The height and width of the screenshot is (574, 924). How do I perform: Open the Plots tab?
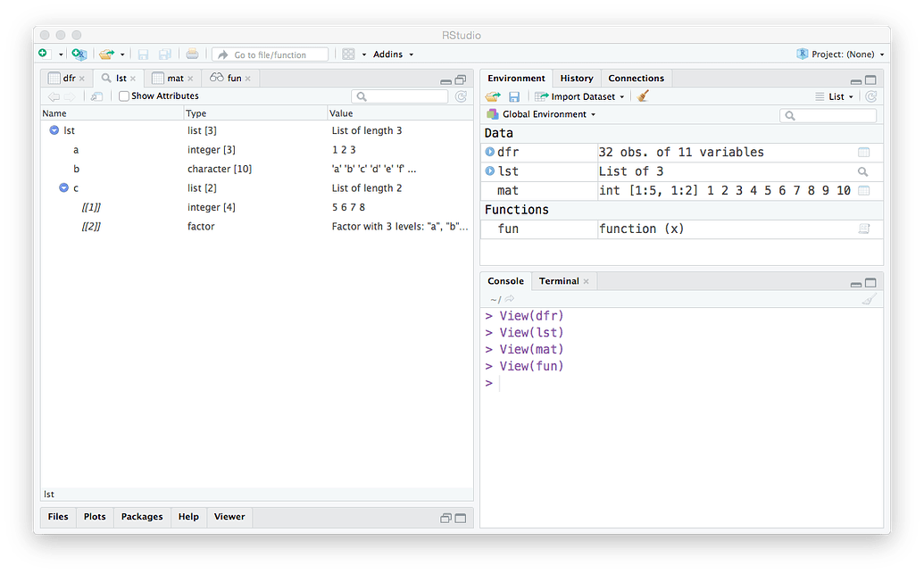95,517
